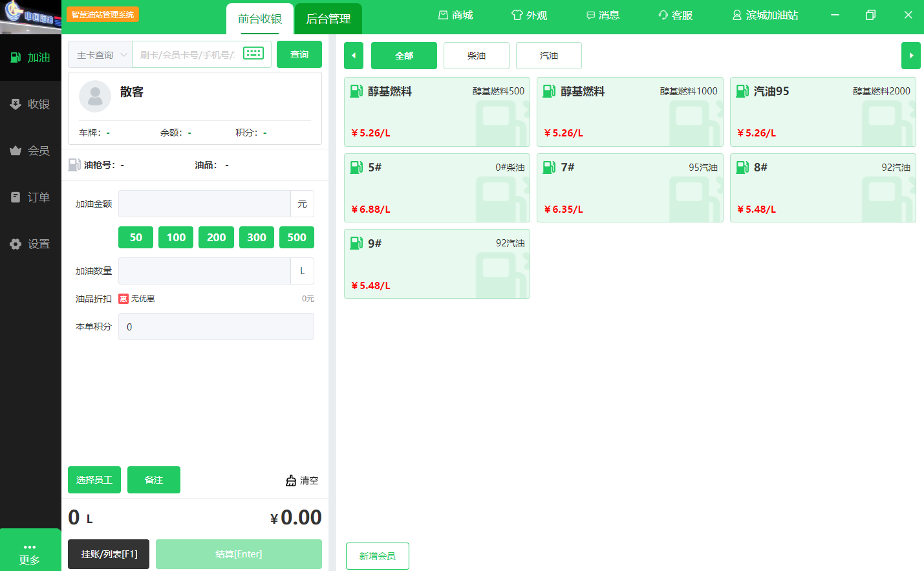Click the keyboard icon in search field
The width and height of the screenshot is (924, 571).
coord(253,54)
